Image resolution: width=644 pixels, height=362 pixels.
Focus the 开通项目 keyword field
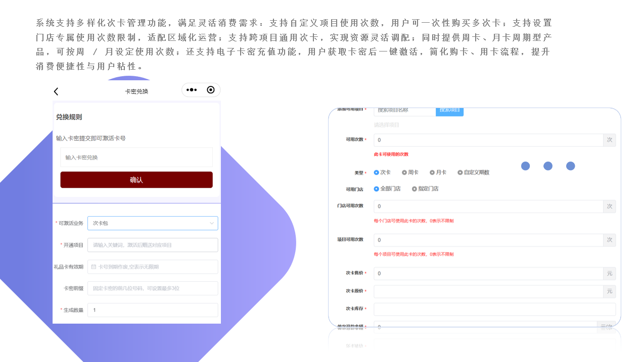(x=153, y=245)
